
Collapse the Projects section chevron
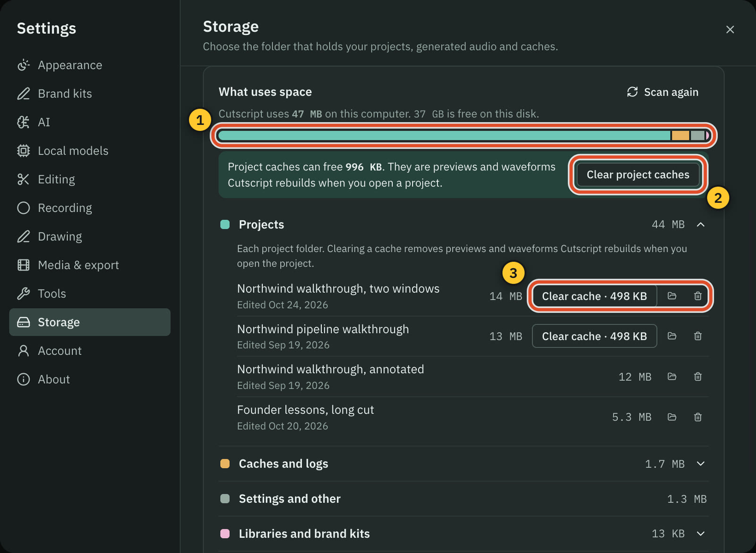[x=701, y=225]
